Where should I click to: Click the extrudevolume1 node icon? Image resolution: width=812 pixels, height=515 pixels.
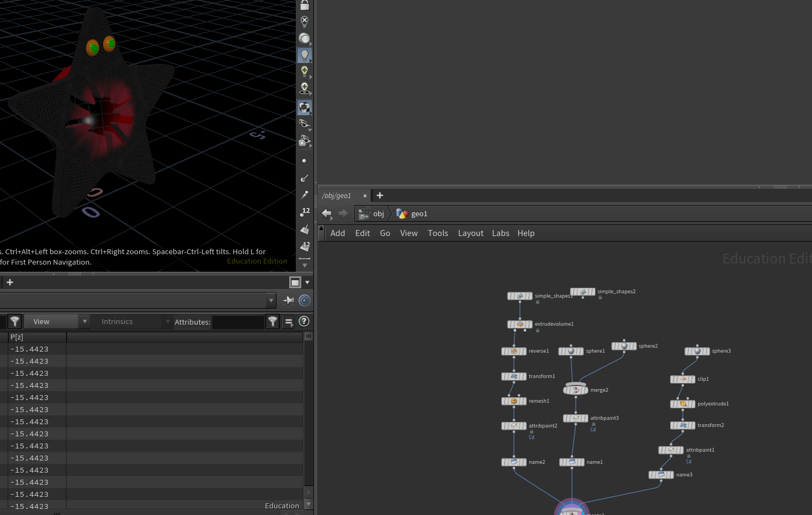520,325
